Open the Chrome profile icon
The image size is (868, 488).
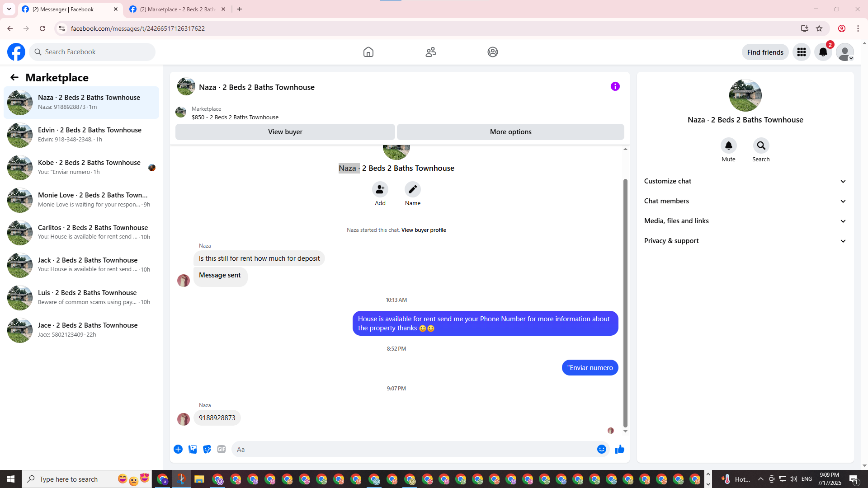point(842,28)
